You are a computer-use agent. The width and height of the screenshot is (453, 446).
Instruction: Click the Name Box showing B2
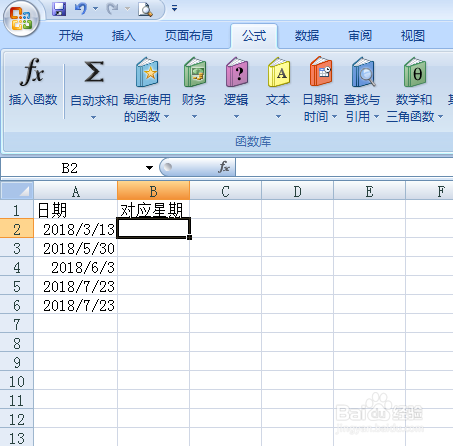click(x=70, y=168)
